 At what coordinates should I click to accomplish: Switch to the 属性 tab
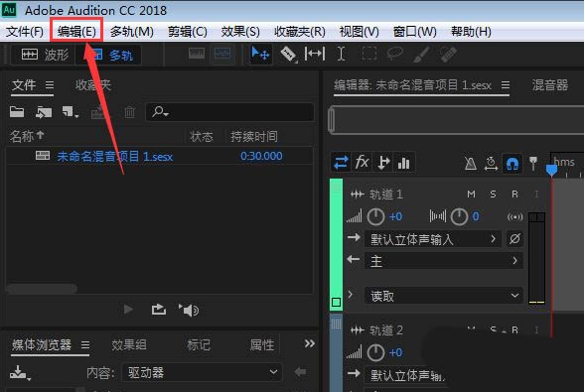coord(262,344)
